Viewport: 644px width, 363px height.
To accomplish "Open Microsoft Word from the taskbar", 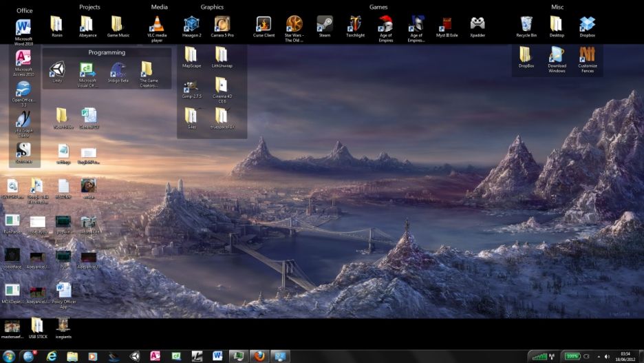I will tap(217, 356).
